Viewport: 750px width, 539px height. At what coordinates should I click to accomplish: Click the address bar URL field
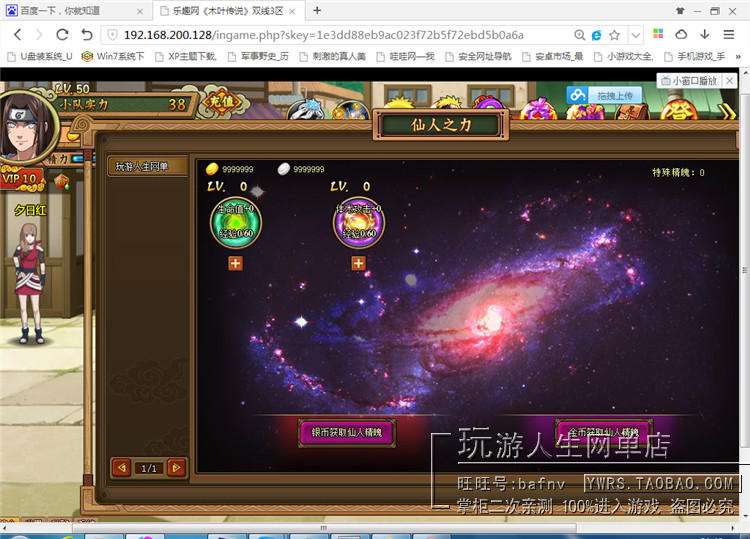[335, 35]
